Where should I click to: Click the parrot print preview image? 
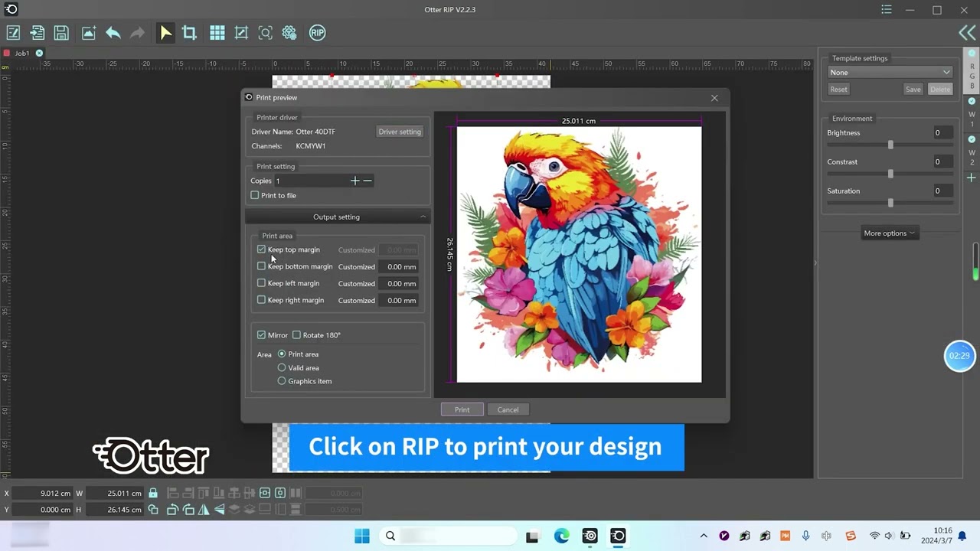pos(579,254)
